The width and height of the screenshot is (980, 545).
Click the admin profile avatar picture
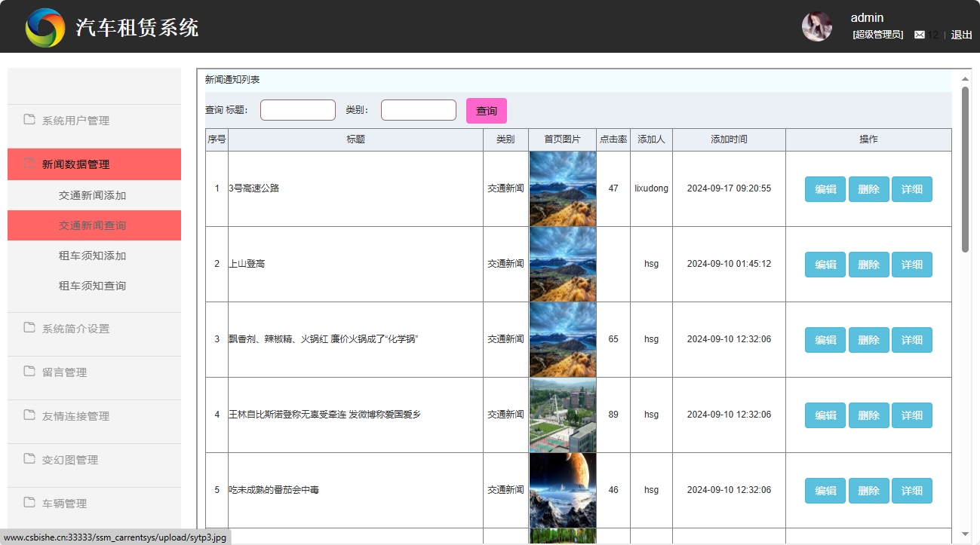(817, 26)
